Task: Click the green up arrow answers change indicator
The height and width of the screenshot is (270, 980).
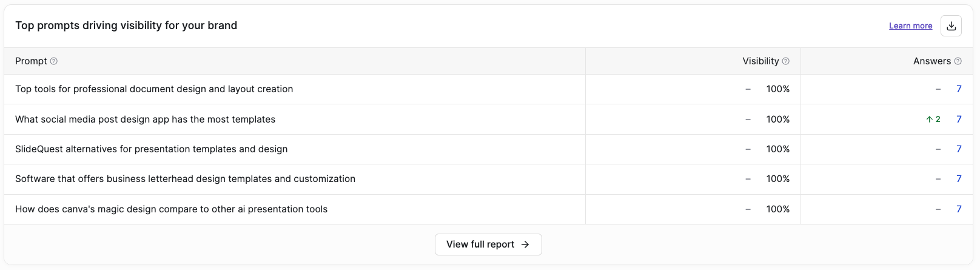Action: coord(933,120)
